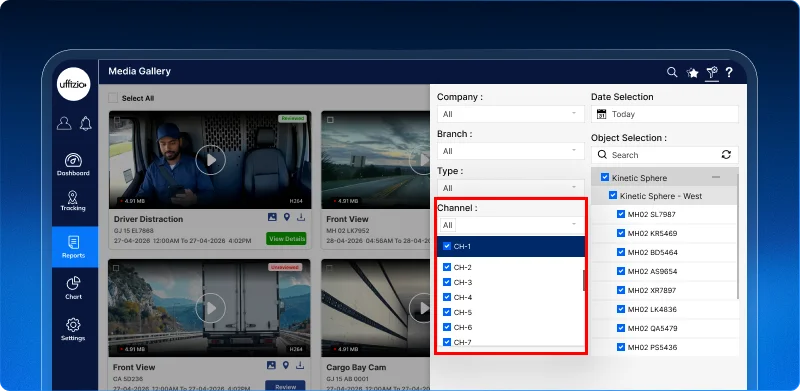Click calendar icon in Date Selection
The height and width of the screenshot is (391, 800).
(602, 114)
